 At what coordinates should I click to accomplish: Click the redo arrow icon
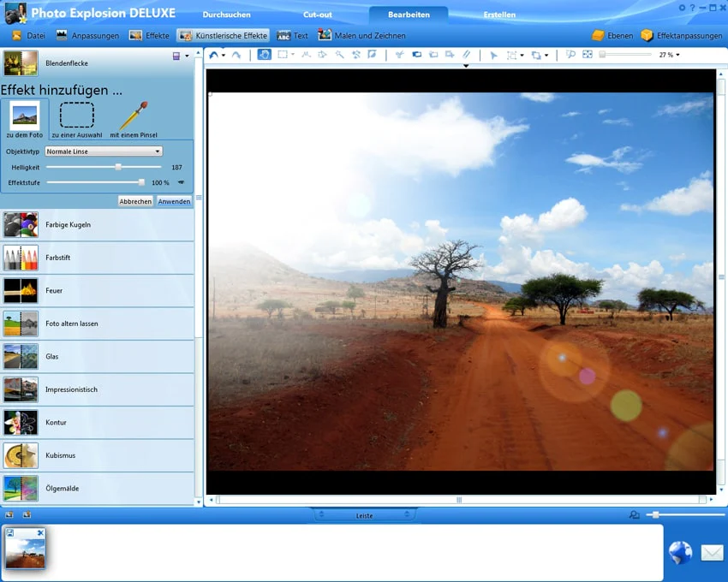236,55
